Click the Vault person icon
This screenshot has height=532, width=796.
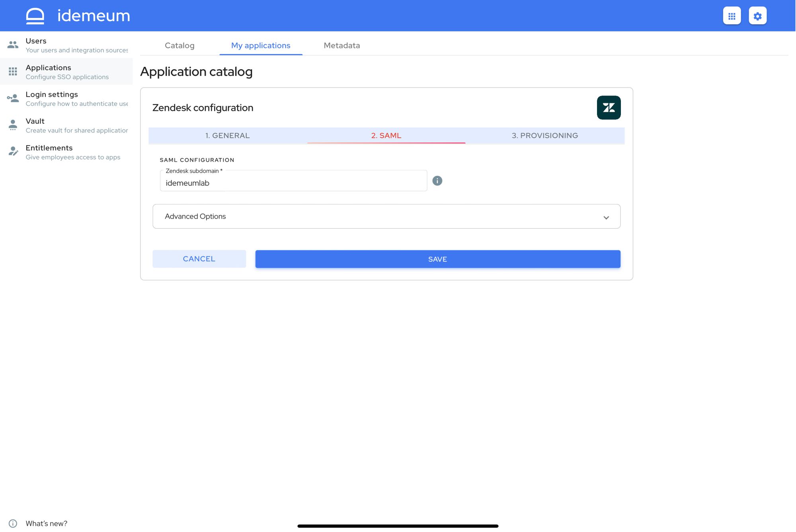click(13, 125)
